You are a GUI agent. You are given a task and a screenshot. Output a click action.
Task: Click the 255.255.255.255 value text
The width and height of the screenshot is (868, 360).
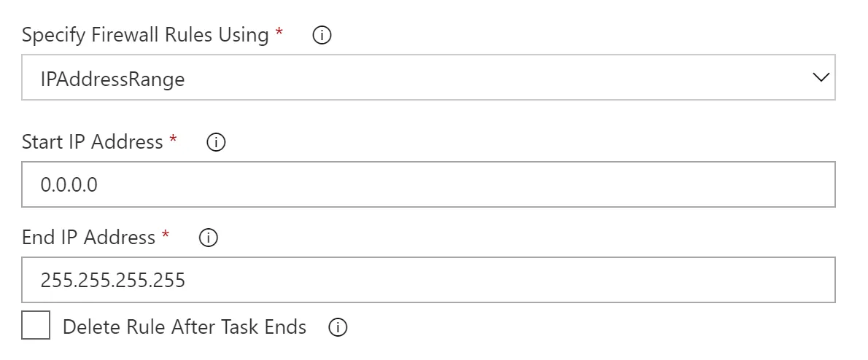coord(113,281)
